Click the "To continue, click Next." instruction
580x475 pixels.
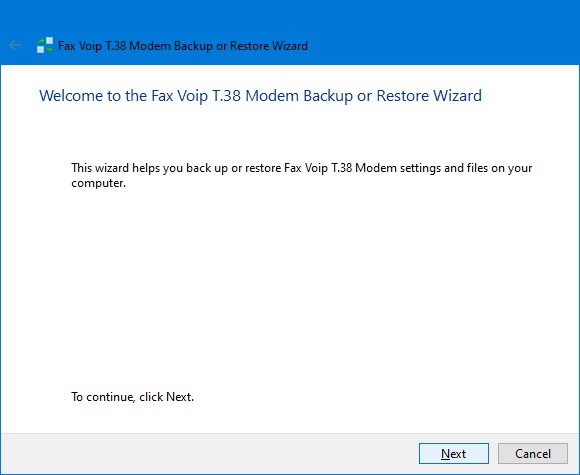point(132,397)
